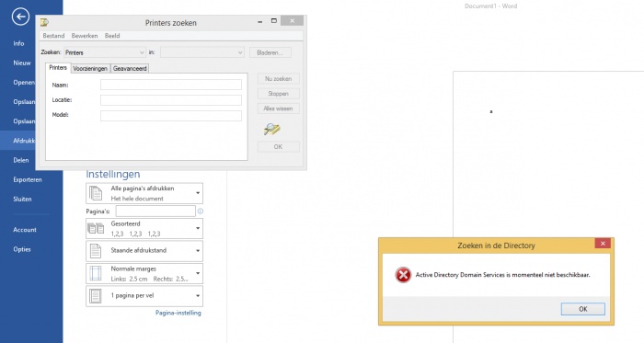The height and width of the screenshot is (343, 644).
Task: Click the back arrow in Word backstage
Action: tap(20, 17)
